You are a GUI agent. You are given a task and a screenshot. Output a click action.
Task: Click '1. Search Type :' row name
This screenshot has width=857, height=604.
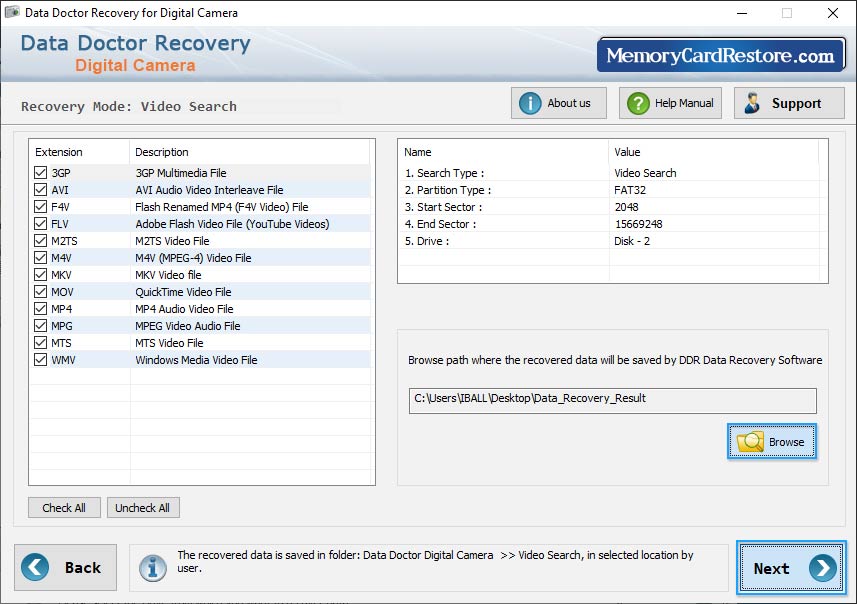444,173
